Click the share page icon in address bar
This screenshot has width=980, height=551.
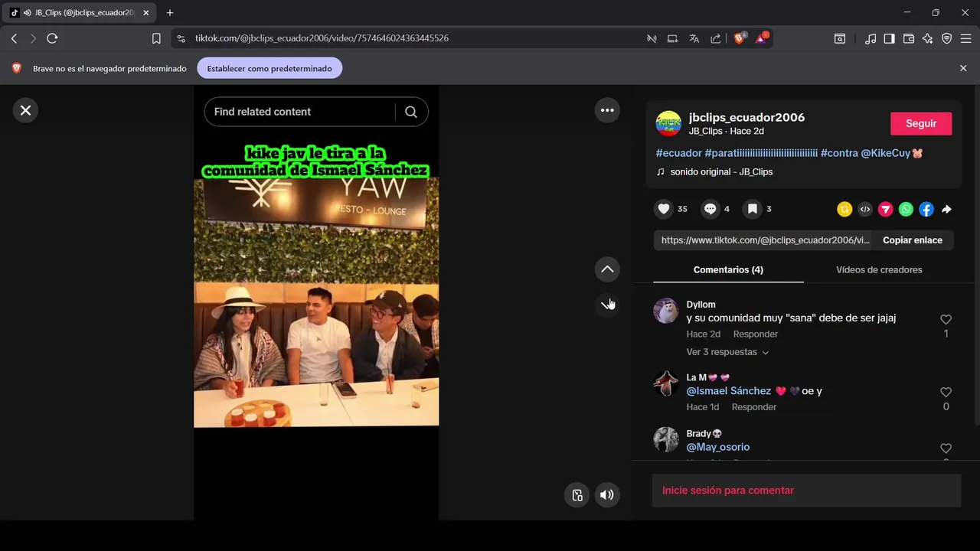pyautogui.click(x=715, y=38)
